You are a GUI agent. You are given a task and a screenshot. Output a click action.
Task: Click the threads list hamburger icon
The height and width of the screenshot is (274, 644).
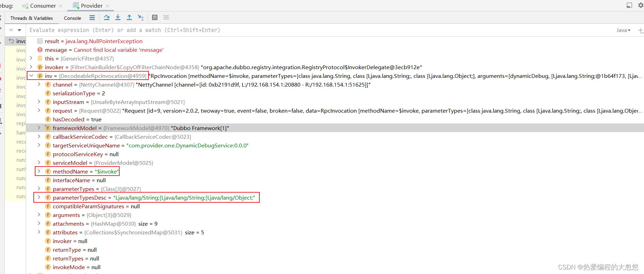pos(92,17)
